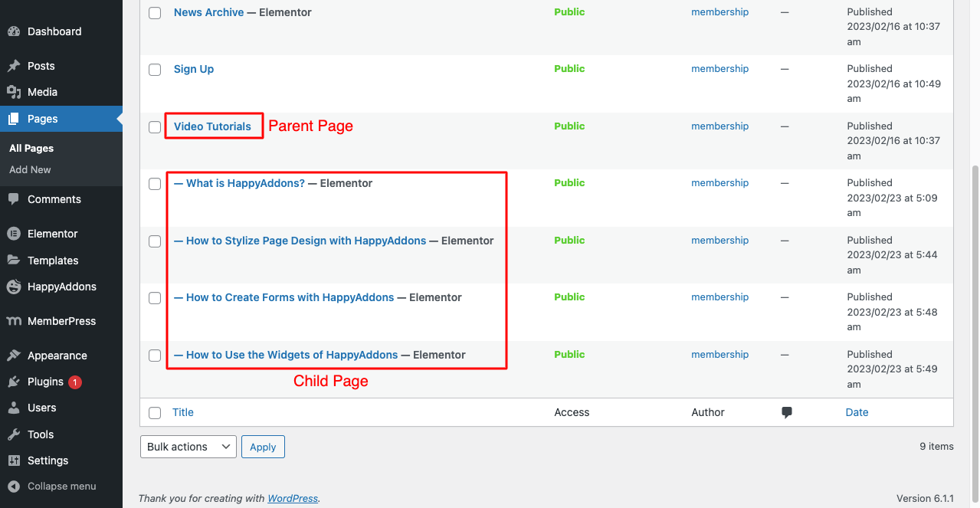Toggle the select-all checkbox in the table footer
The width and height of the screenshot is (980, 508).
pyautogui.click(x=155, y=413)
